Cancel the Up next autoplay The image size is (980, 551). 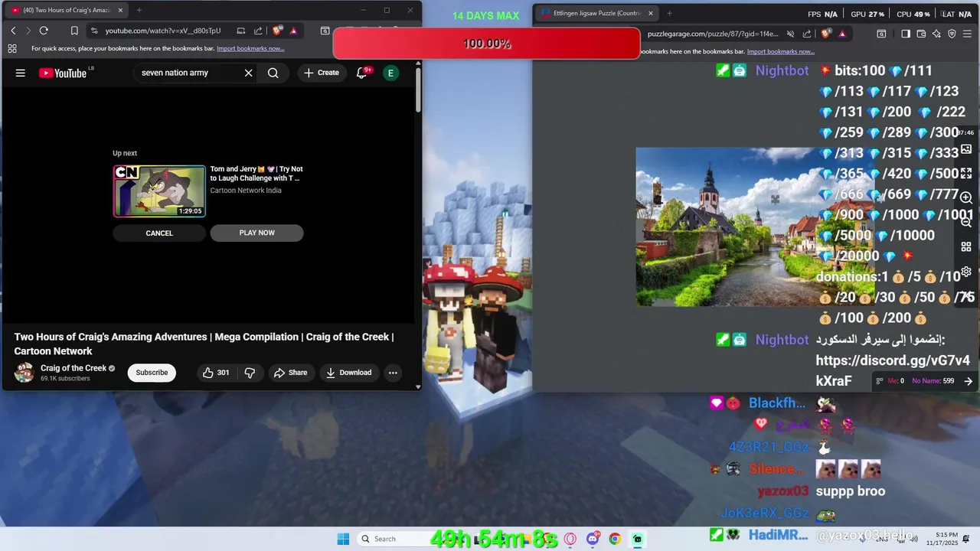[159, 233]
